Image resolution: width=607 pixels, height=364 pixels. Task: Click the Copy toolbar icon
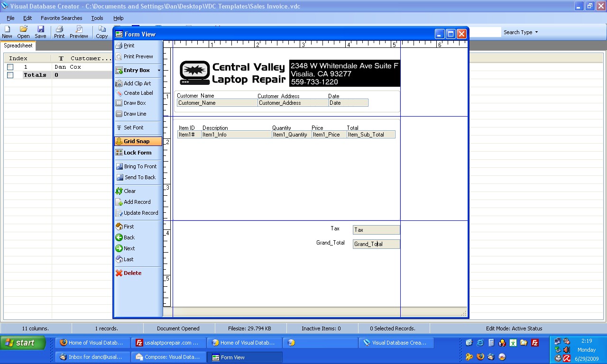[x=102, y=32]
